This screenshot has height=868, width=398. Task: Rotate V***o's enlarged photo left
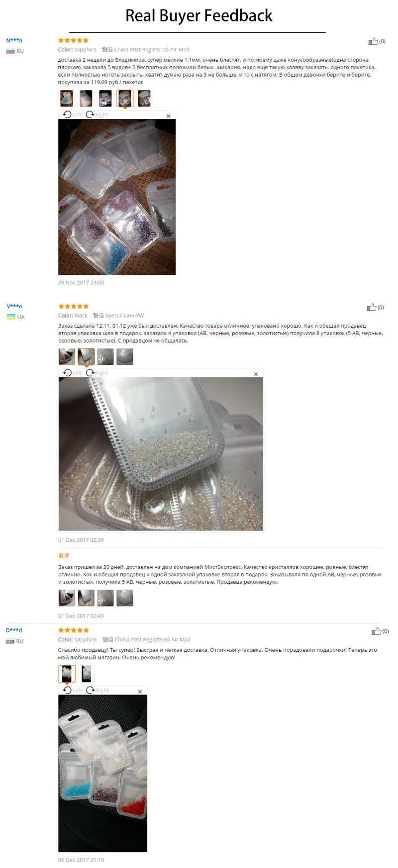[72, 372]
